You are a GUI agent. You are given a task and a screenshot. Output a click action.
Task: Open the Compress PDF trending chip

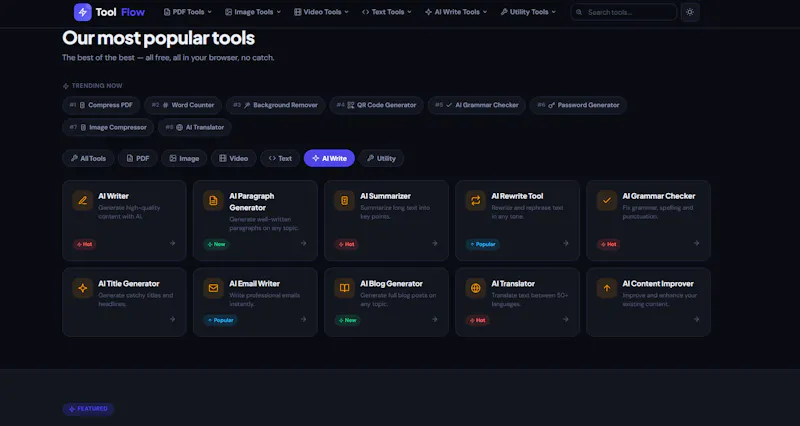pyautogui.click(x=101, y=105)
